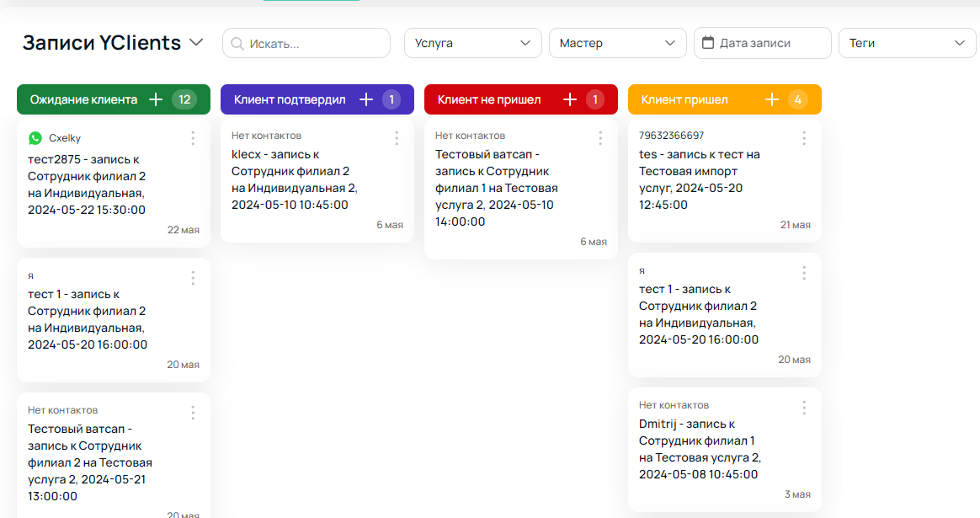The image size is (980, 518).
Task: Open the card menu for Тестовый ватсап in Клиент не пришел
Action: point(600,138)
